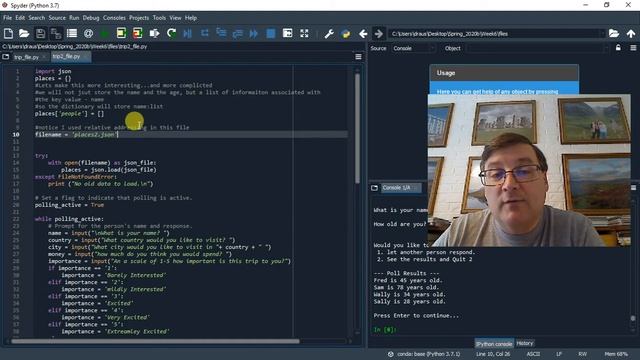The width and height of the screenshot is (640, 360).
Task: Click the Mem 68% status indicator
Action: pos(616,354)
